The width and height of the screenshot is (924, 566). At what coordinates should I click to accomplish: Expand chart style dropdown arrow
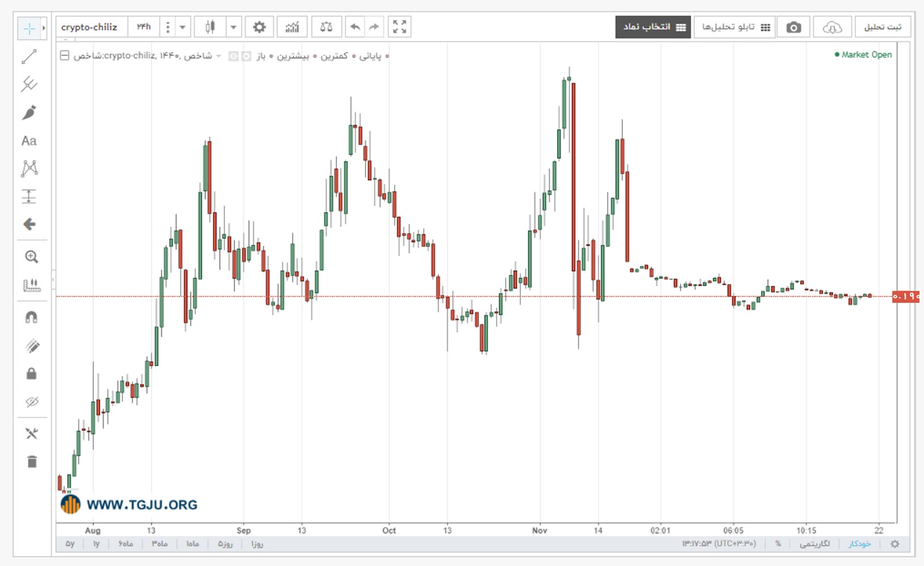233,27
